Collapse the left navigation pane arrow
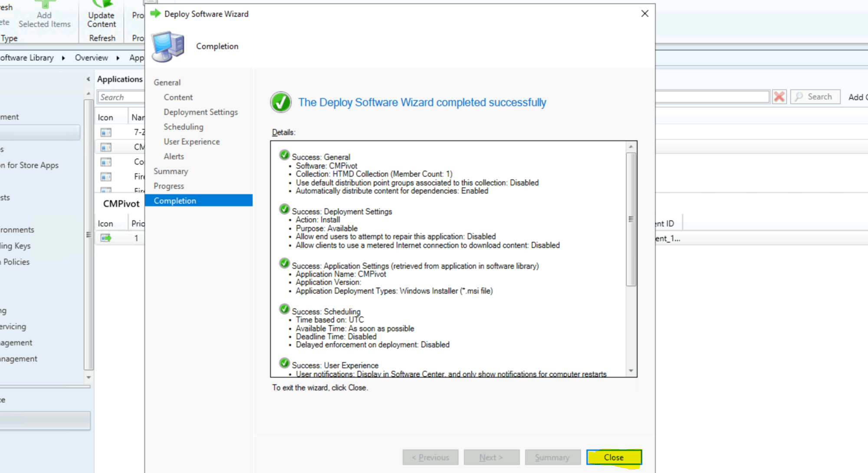Screen dimensions: 868x473 [x=88, y=79]
